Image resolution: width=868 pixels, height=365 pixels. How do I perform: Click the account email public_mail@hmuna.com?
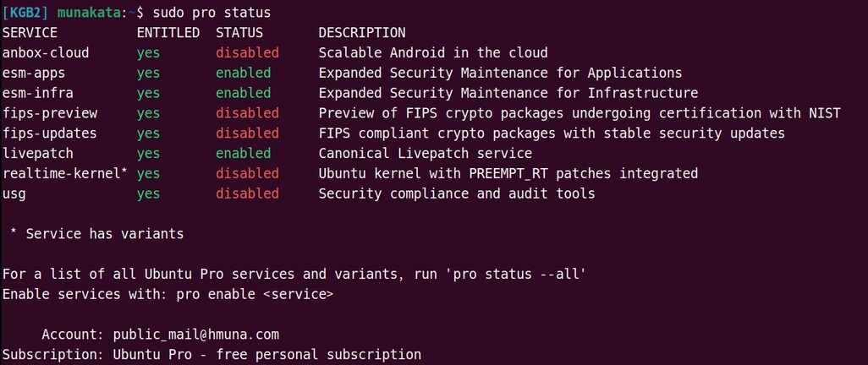(x=195, y=335)
